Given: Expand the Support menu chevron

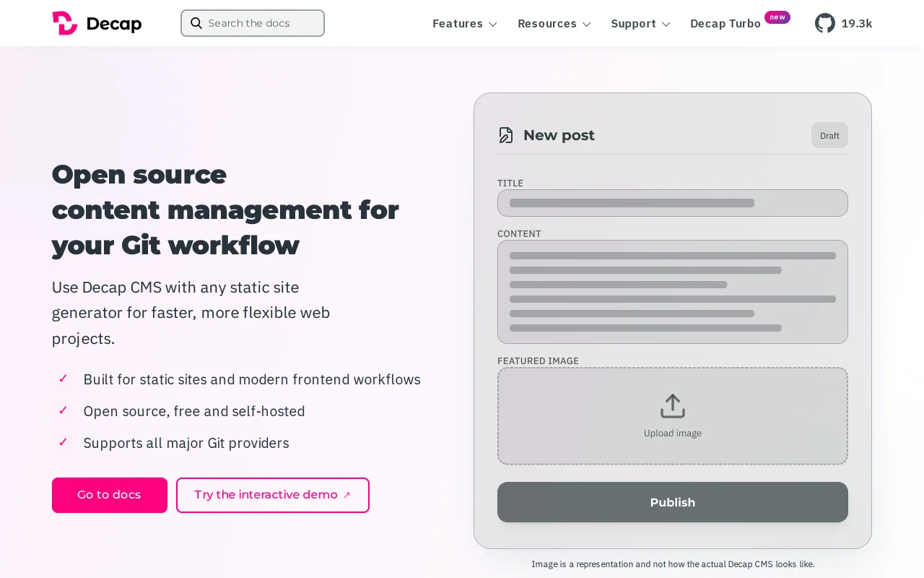Looking at the screenshot, I should (666, 24).
